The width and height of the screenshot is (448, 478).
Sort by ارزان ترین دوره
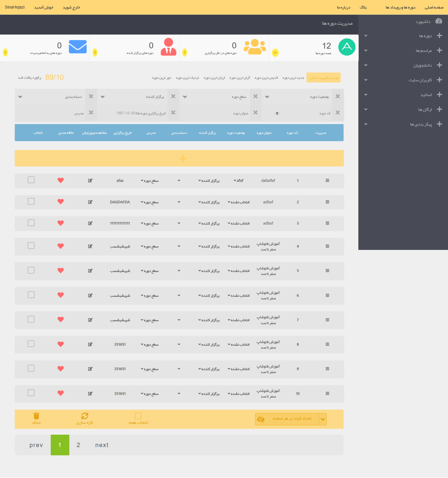pos(214,78)
